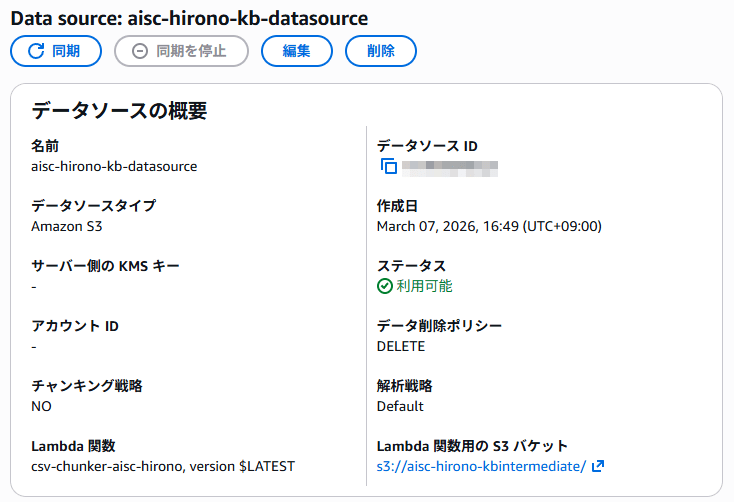Open the external link icon beside the S3 bucket

(598, 466)
